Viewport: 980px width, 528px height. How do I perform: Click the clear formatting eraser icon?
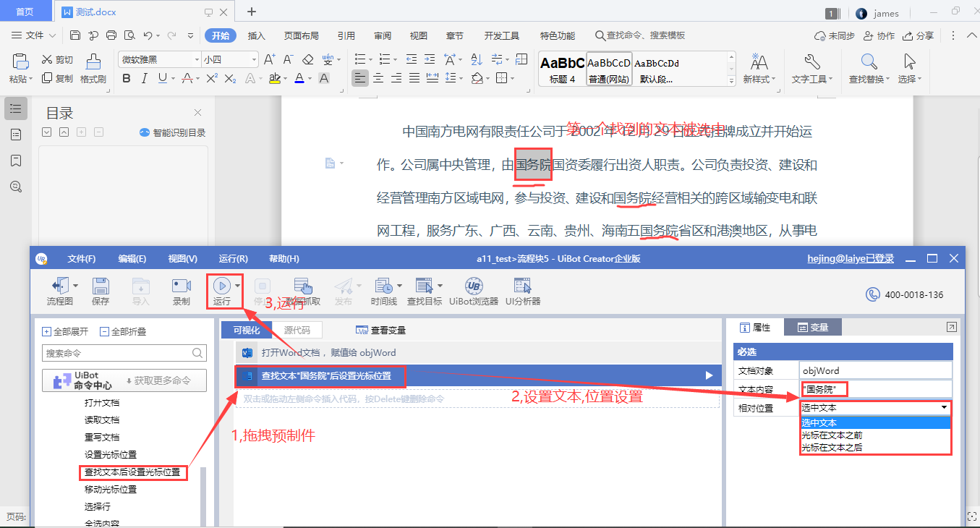tap(308, 59)
